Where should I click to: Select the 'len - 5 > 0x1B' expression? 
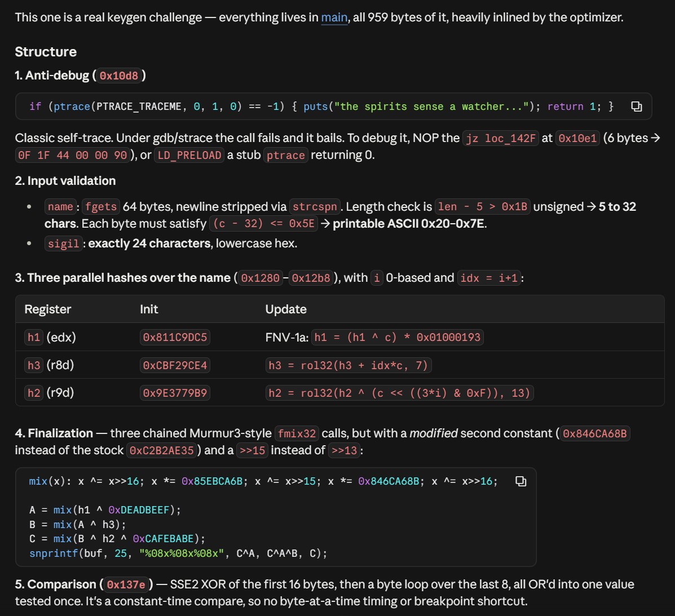[x=483, y=207]
